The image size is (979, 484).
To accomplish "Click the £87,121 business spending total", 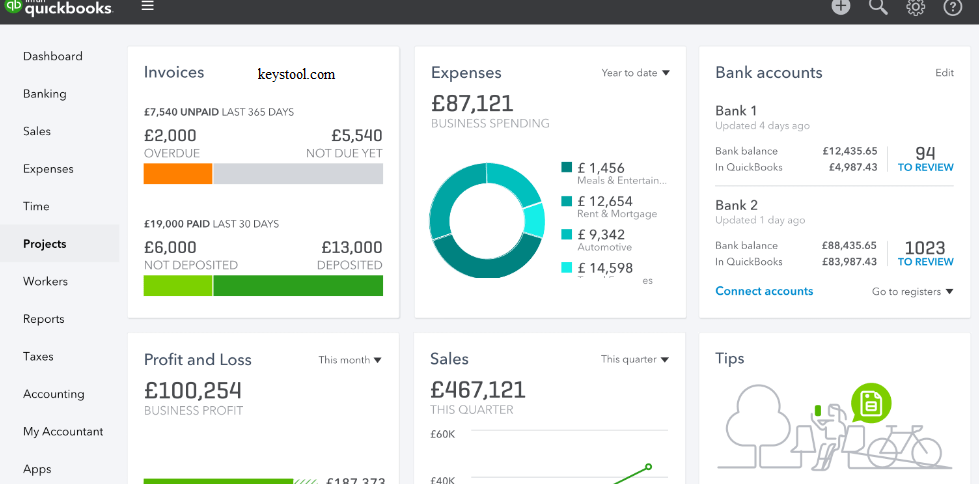I will [x=472, y=103].
